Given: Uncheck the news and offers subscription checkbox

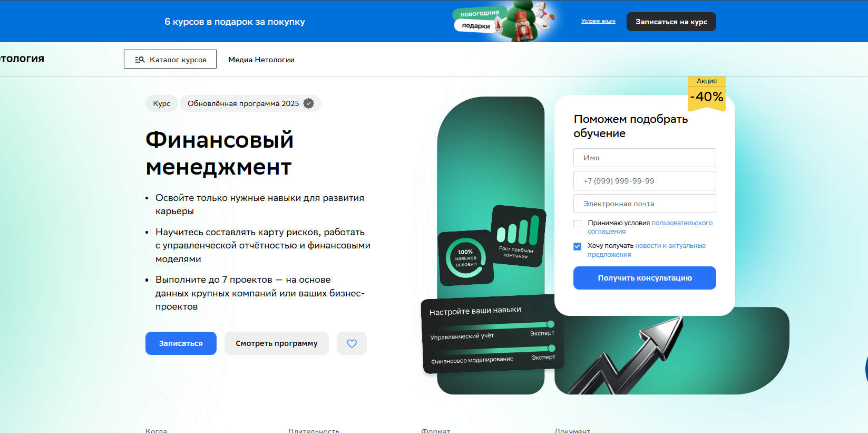Looking at the screenshot, I should [578, 246].
